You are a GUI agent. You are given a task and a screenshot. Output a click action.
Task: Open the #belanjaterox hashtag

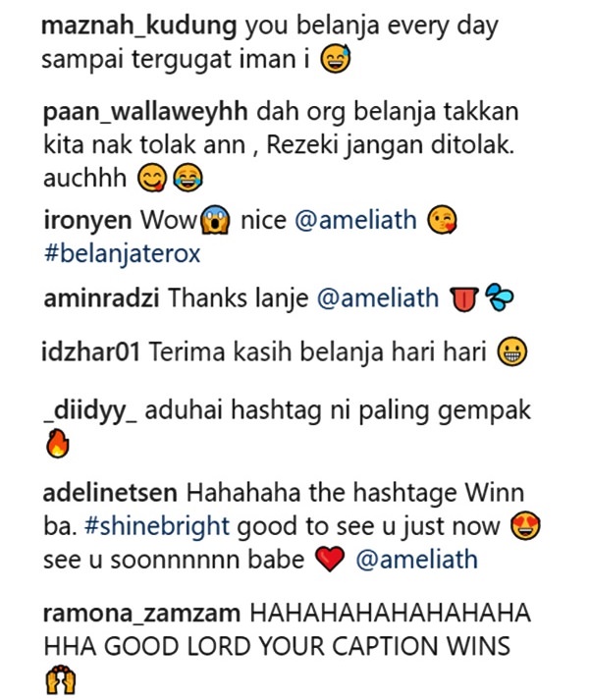122,254
